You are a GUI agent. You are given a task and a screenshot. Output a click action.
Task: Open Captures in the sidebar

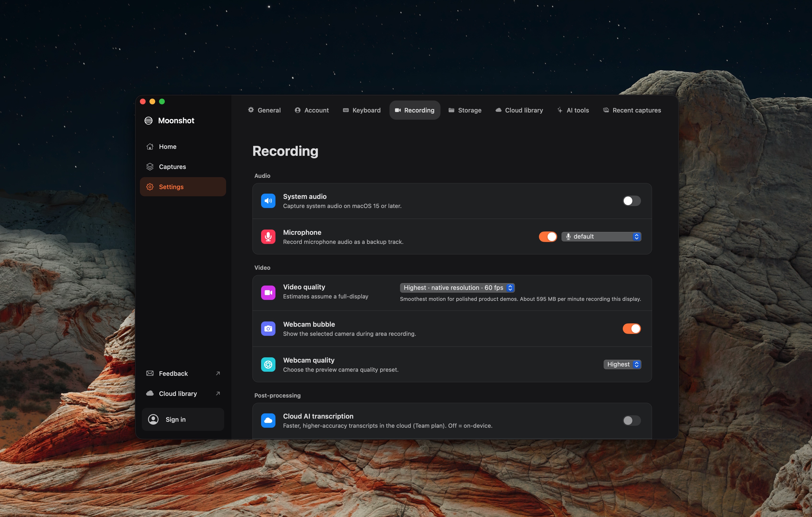point(183,167)
